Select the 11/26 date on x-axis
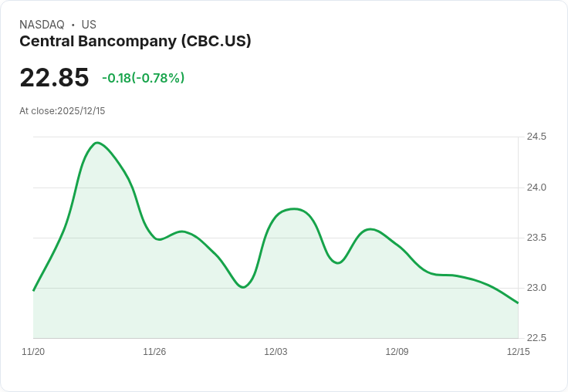The width and height of the screenshot is (568, 392). coord(154,352)
